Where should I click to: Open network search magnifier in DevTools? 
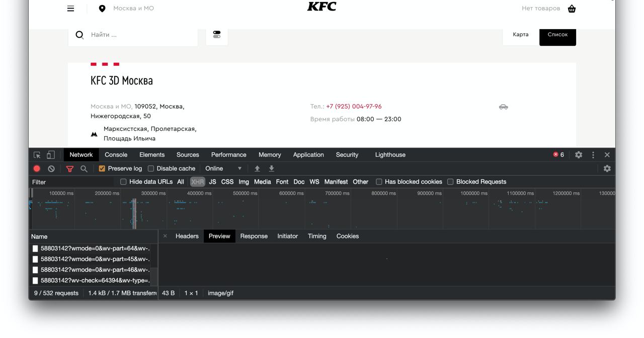tap(84, 168)
